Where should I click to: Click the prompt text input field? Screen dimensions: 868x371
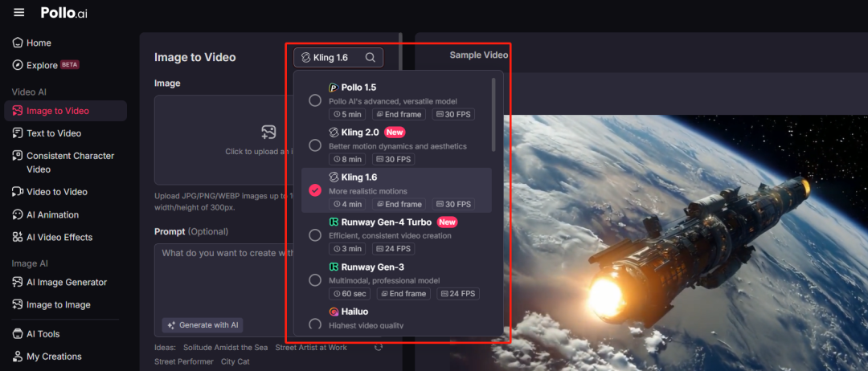point(268,290)
